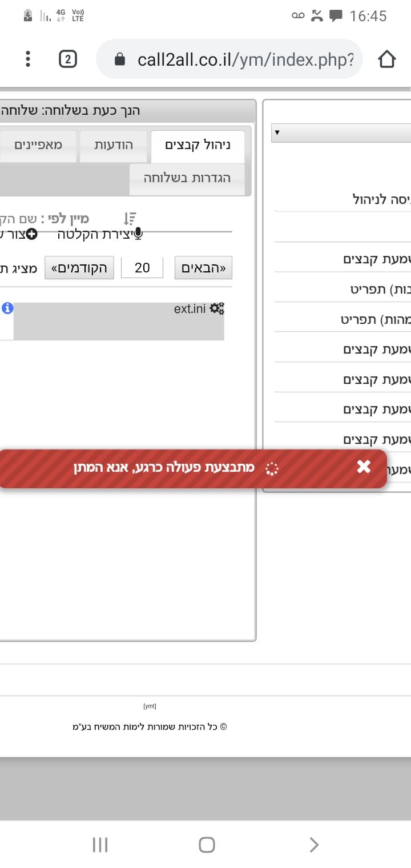Click the הבאים button

click(203, 268)
